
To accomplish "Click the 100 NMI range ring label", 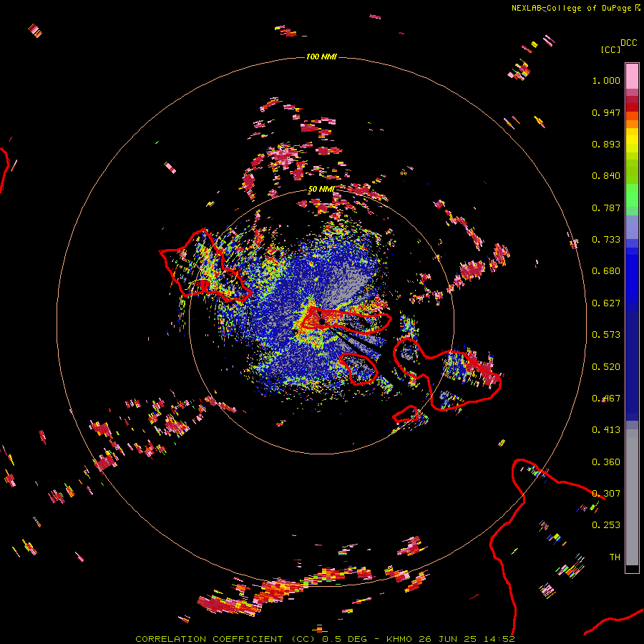I will tap(321, 57).
